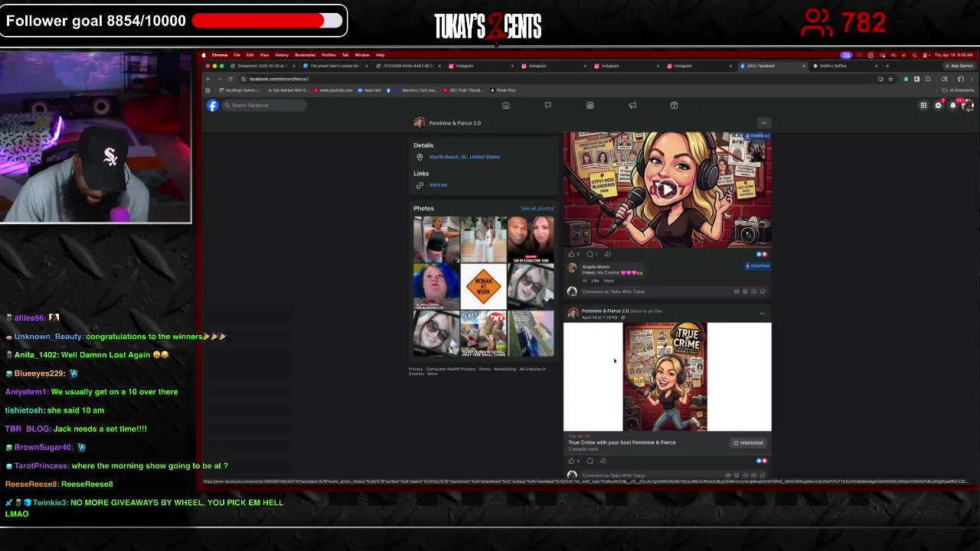The width and height of the screenshot is (980, 551).
Task: Play the podcast cartoon video
Action: pos(667,190)
